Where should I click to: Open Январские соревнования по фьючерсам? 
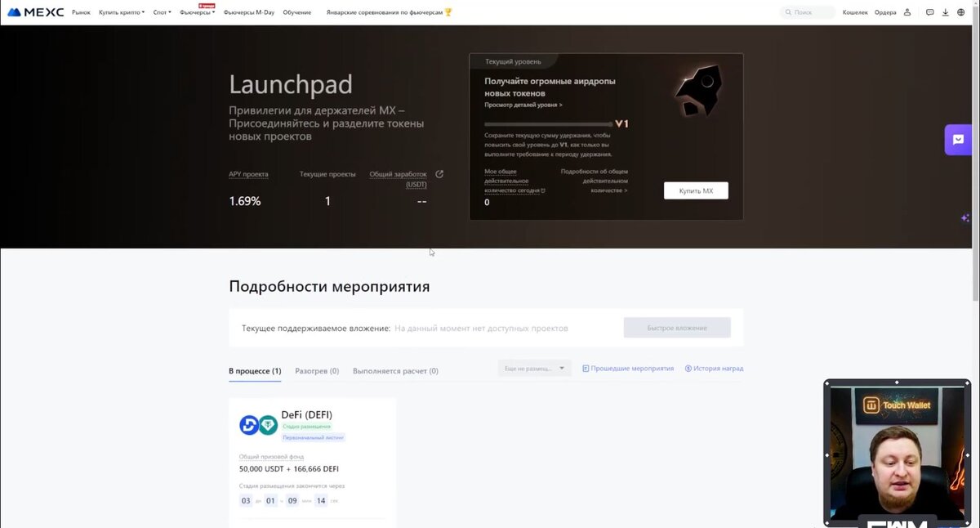coord(384,12)
